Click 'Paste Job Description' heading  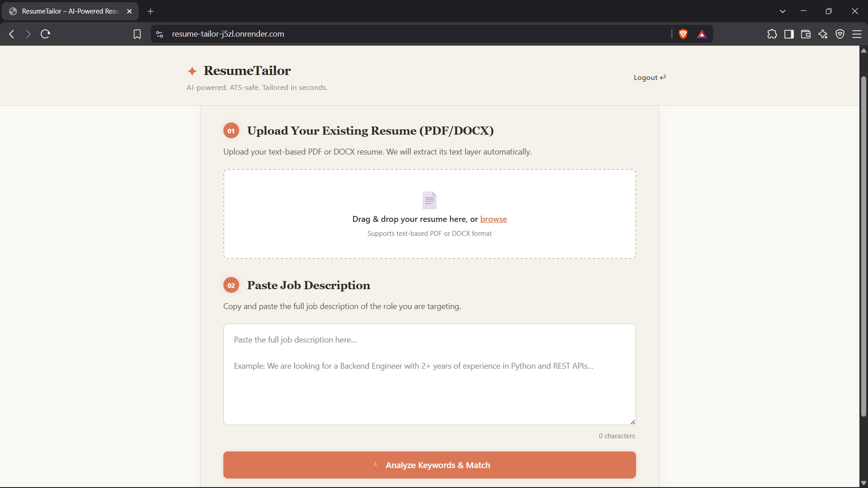[x=309, y=285]
